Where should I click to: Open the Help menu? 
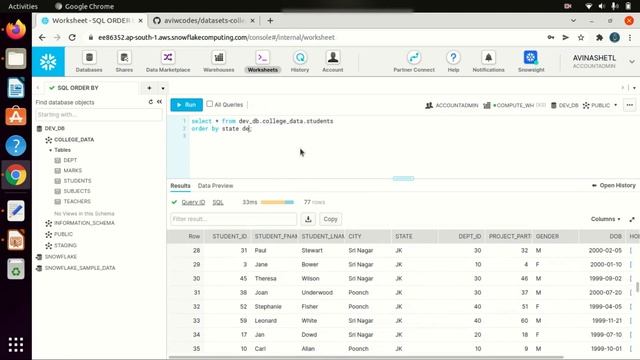pos(453,62)
